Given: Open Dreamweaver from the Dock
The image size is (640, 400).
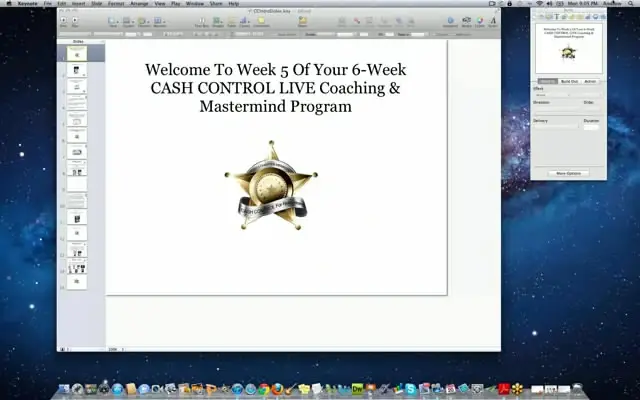Looking at the screenshot, I should [357, 389].
